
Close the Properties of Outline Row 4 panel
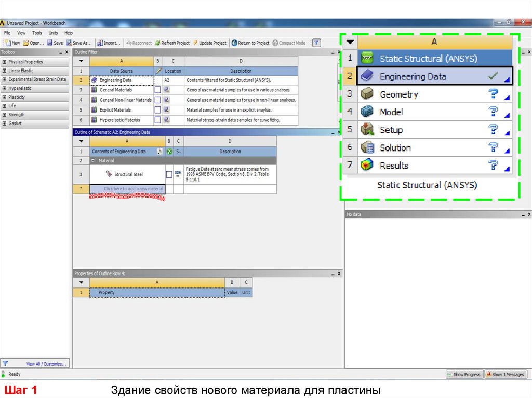339,273
